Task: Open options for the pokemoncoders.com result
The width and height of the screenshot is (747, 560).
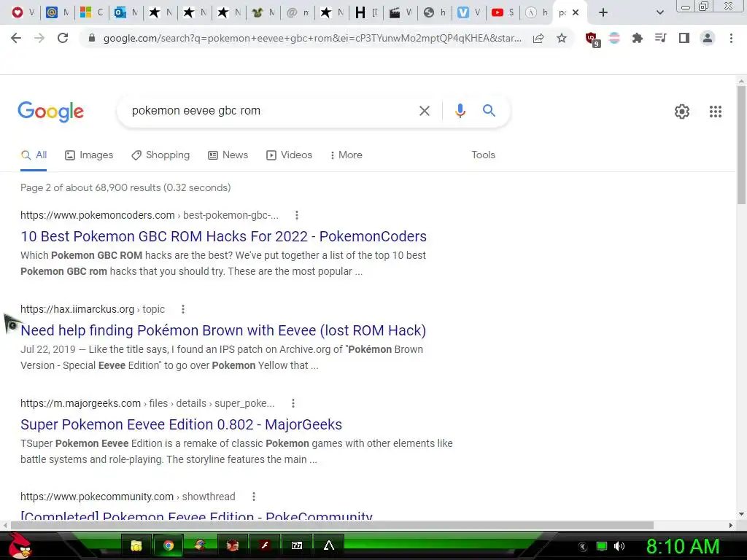Action: [297, 215]
